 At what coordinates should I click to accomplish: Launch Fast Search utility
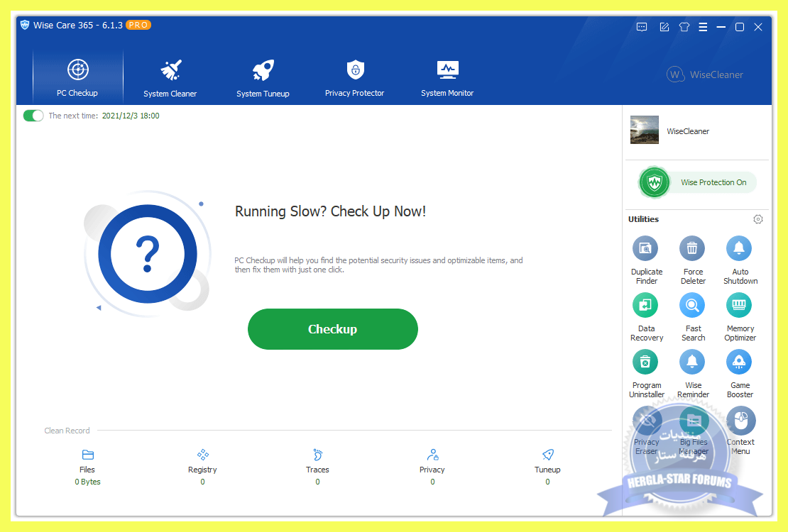[693, 316]
